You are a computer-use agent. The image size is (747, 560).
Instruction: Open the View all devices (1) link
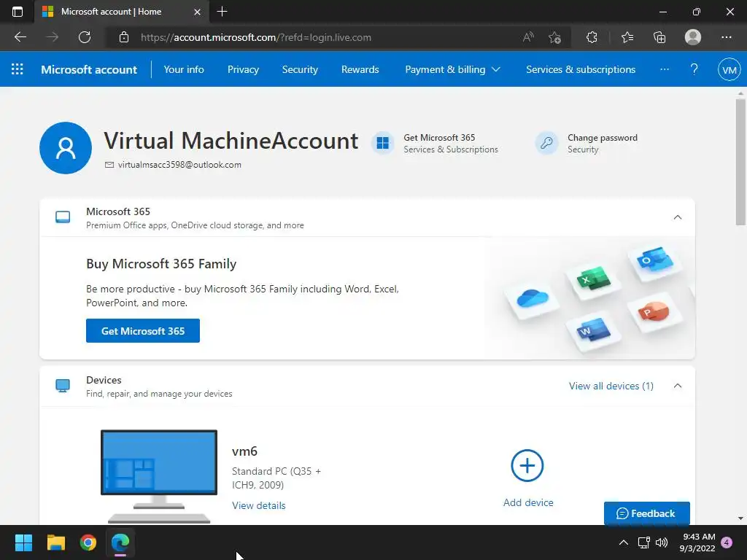(611, 386)
